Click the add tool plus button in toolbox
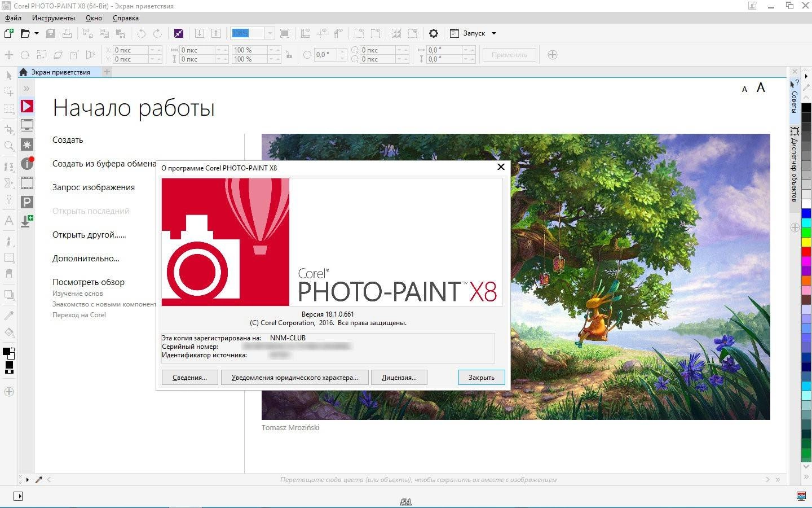This screenshot has width=812, height=508. [9, 392]
